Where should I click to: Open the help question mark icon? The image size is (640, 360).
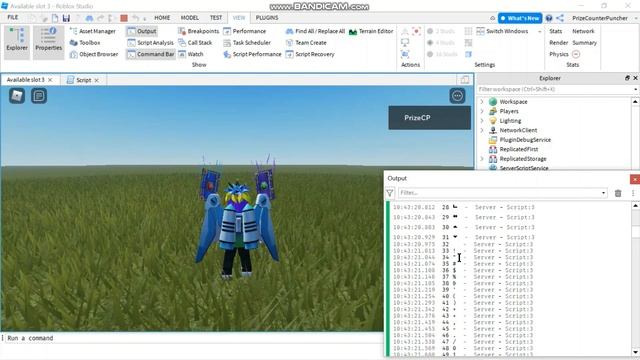tap(549, 18)
